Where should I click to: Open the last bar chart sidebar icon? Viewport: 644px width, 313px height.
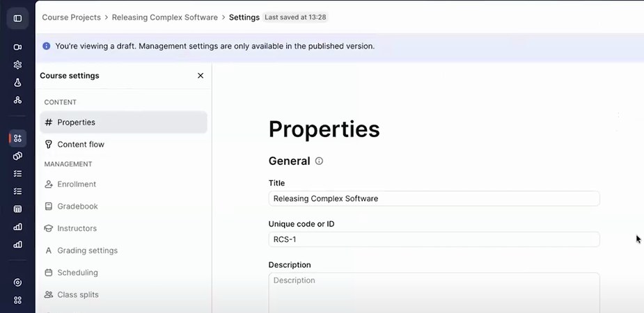(x=17, y=245)
